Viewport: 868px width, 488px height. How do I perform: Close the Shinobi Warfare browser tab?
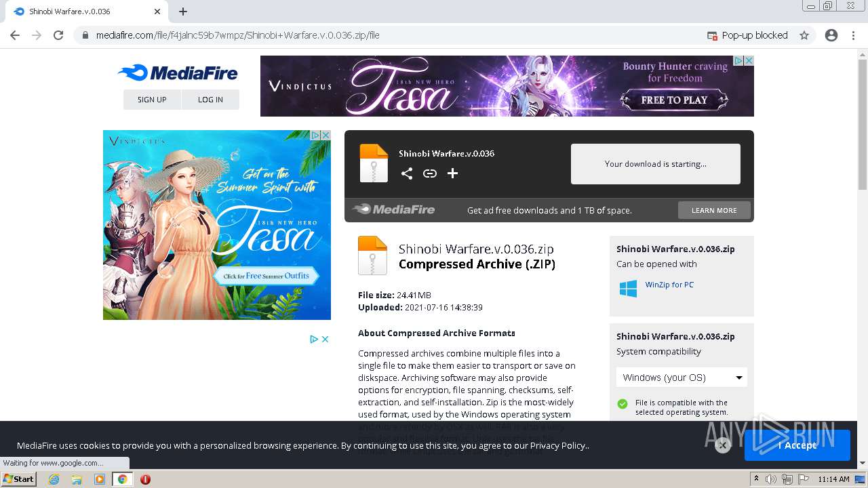coord(157,12)
